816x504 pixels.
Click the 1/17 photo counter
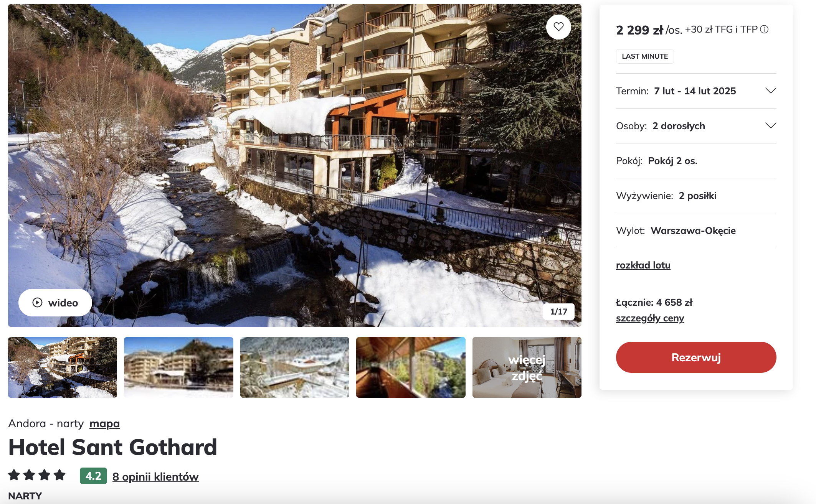coord(558,311)
